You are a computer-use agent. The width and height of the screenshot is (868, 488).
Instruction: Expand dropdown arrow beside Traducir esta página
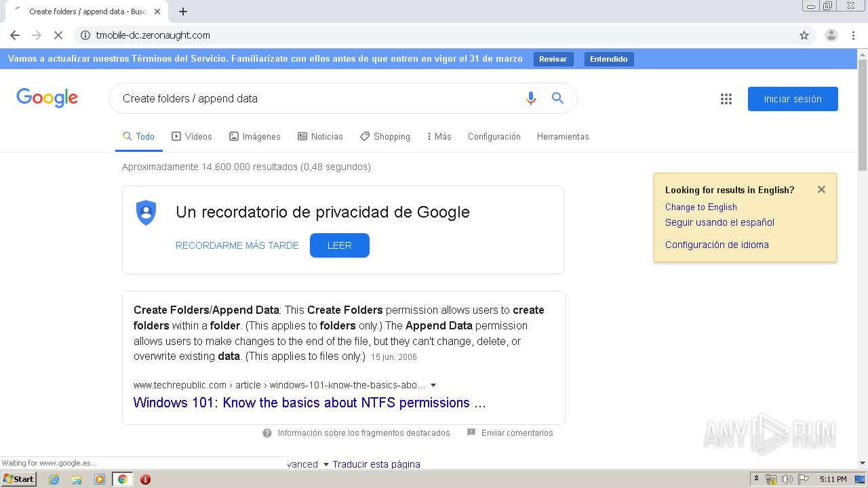coord(325,464)
